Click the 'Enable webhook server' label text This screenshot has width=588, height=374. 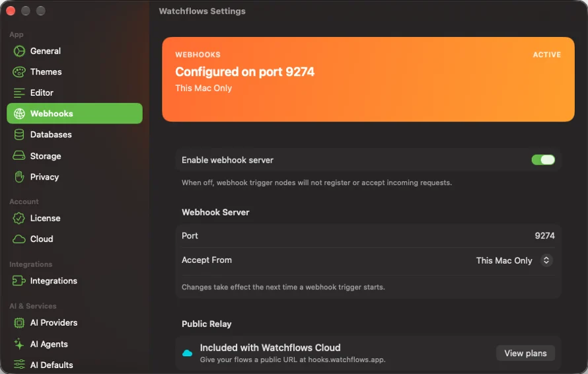click(x=227, y=160)
